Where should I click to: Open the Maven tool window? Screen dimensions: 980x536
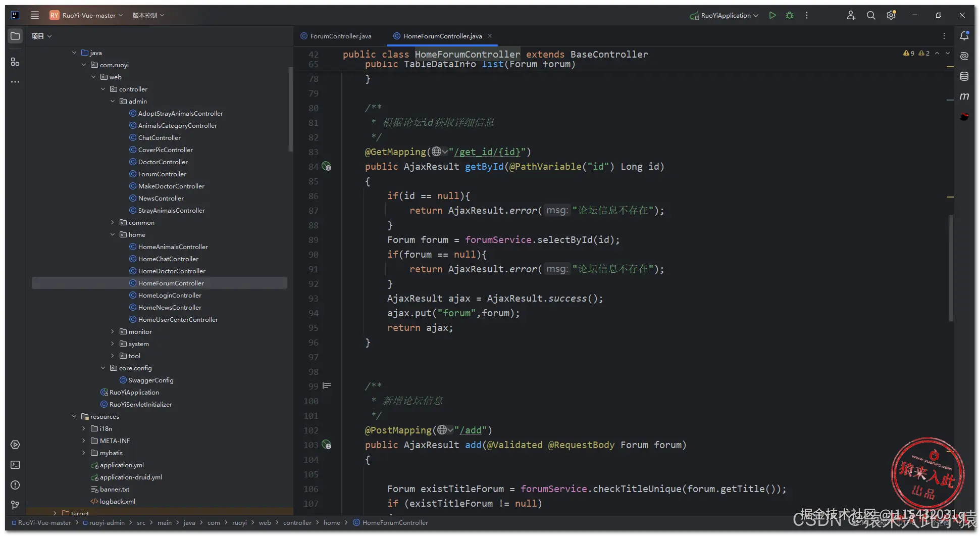coord(964,96)
